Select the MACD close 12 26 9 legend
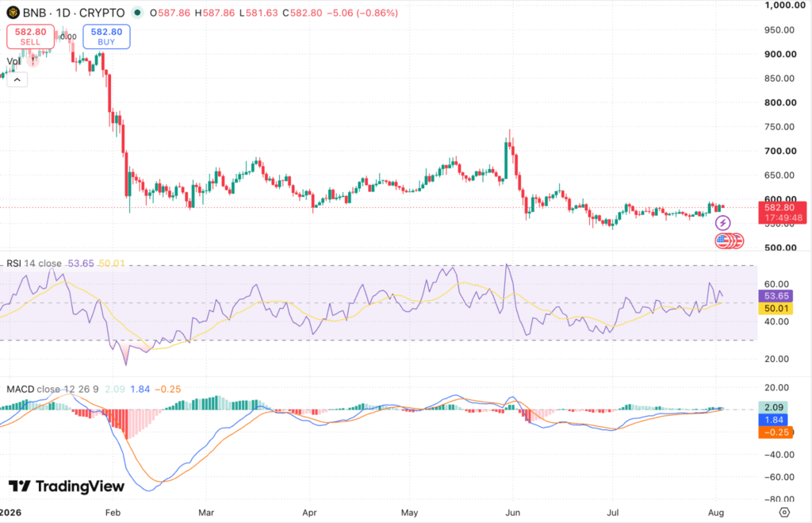Image resolution: width=812 pixels, height=523 pixels. pos(53,389)
